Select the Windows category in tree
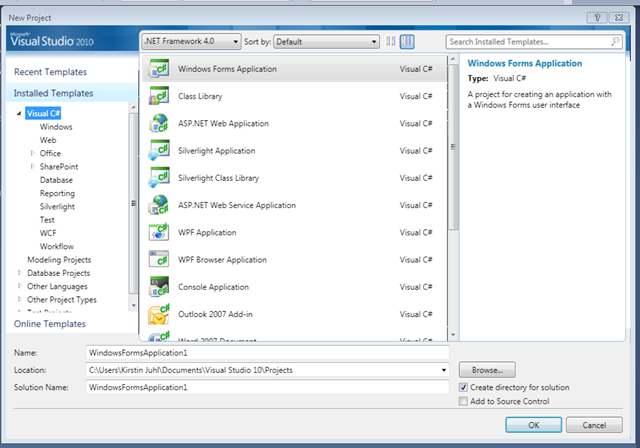This screenshot has width=640, height=448. [x=56, y=126]
